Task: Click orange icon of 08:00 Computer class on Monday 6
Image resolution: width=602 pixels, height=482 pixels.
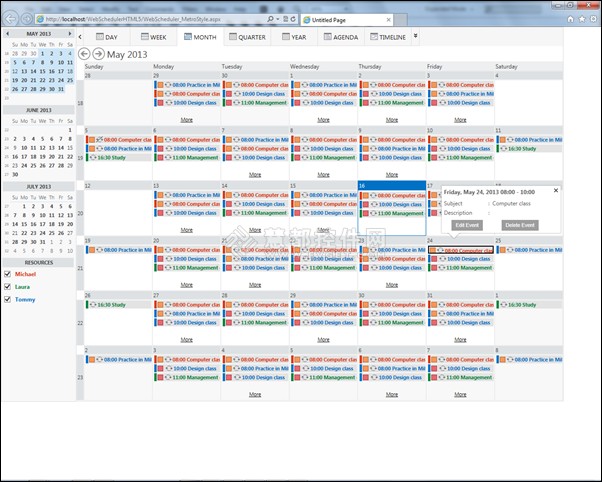Action: pos(160,140)
